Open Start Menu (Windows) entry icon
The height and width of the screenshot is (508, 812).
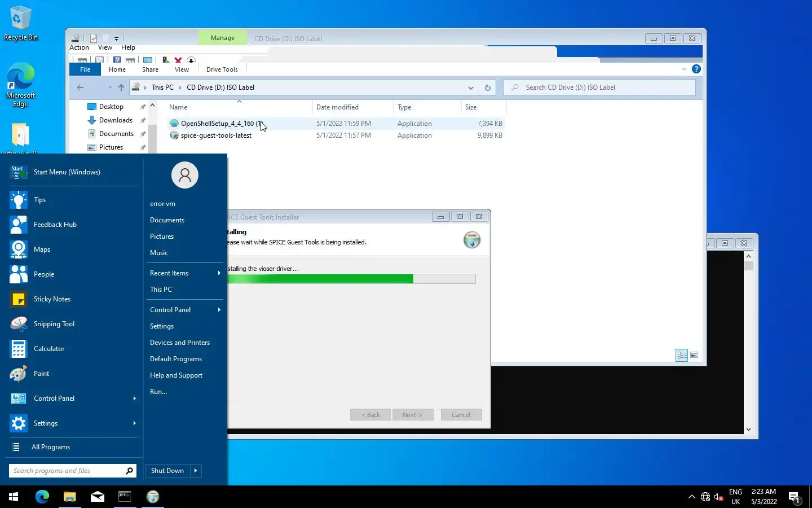tap(19, 172)
